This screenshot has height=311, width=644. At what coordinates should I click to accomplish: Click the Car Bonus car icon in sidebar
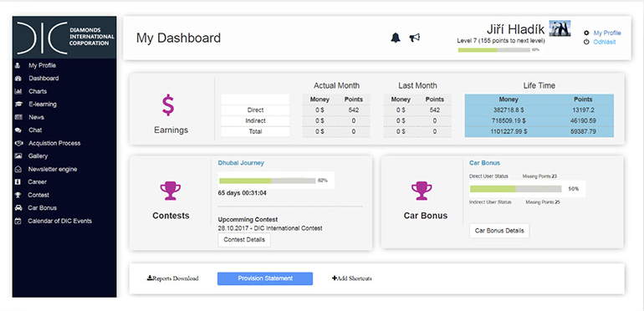click(18, 208)
